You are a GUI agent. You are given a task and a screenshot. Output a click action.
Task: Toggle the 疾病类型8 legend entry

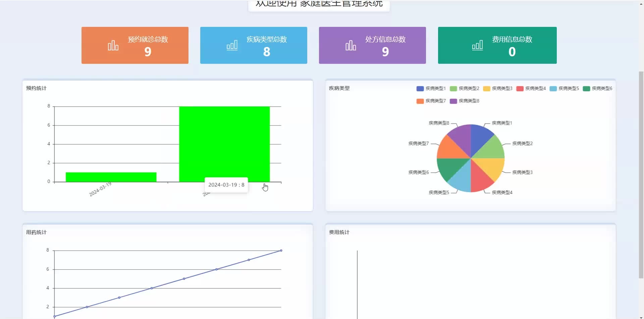(464, 101)
